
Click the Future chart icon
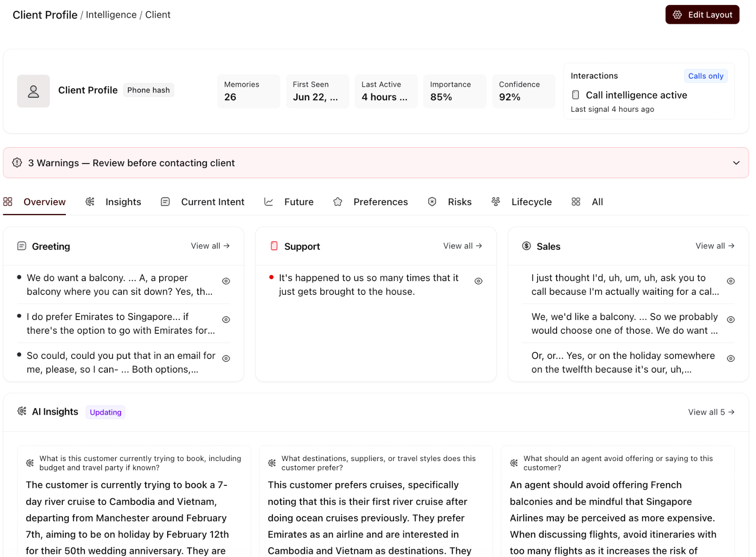(x=269, y=202)
